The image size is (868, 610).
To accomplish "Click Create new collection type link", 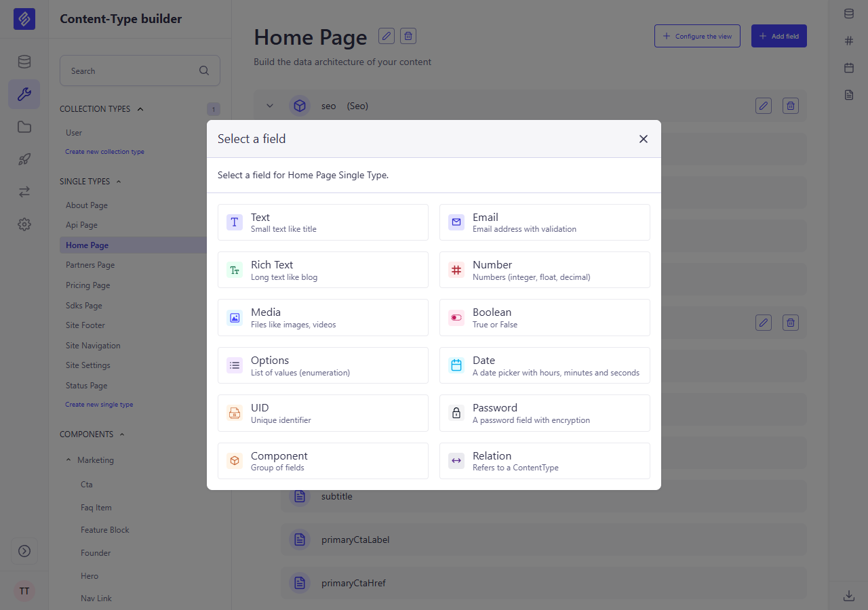I will click(104, 152).
